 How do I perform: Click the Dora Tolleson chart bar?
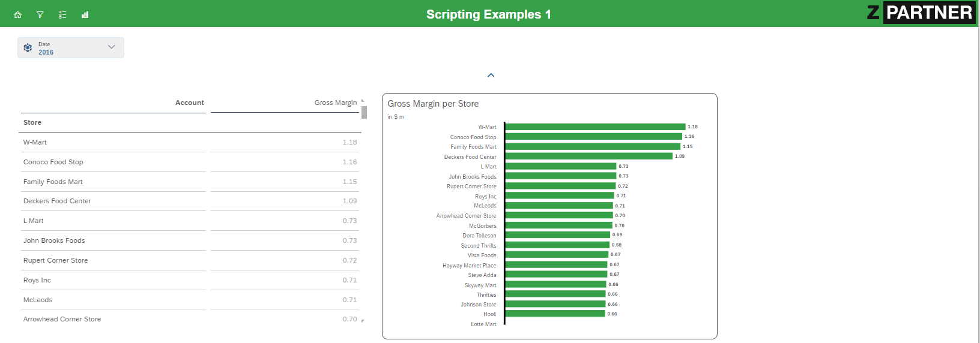click(557, 234)
